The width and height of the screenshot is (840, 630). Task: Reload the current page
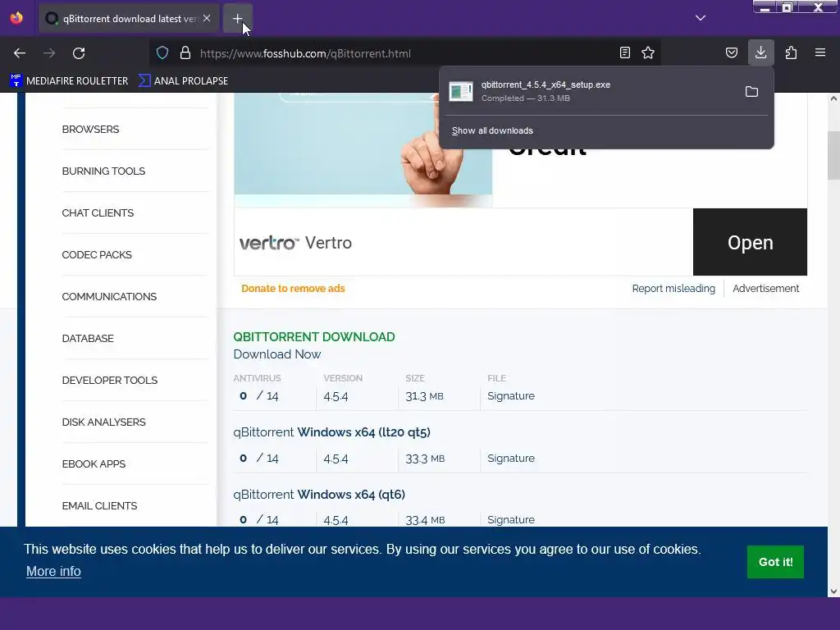(x=79, y=53)
